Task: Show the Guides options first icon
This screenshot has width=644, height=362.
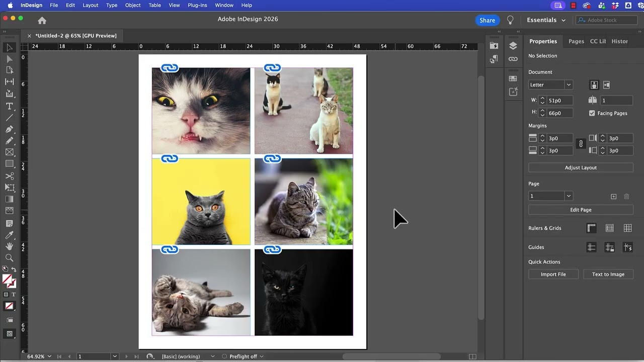Action: tap(591, 247)
